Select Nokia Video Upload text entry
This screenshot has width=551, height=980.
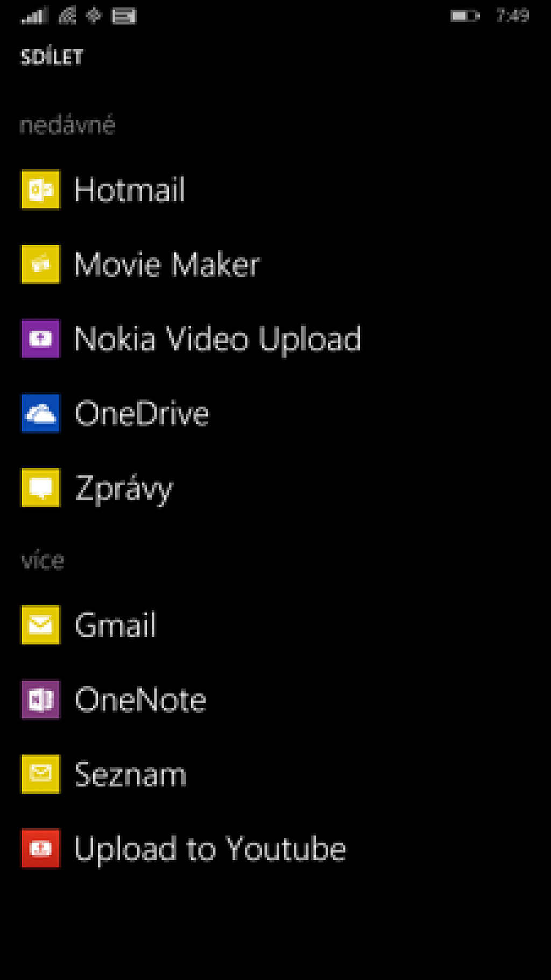coord(217,339)
